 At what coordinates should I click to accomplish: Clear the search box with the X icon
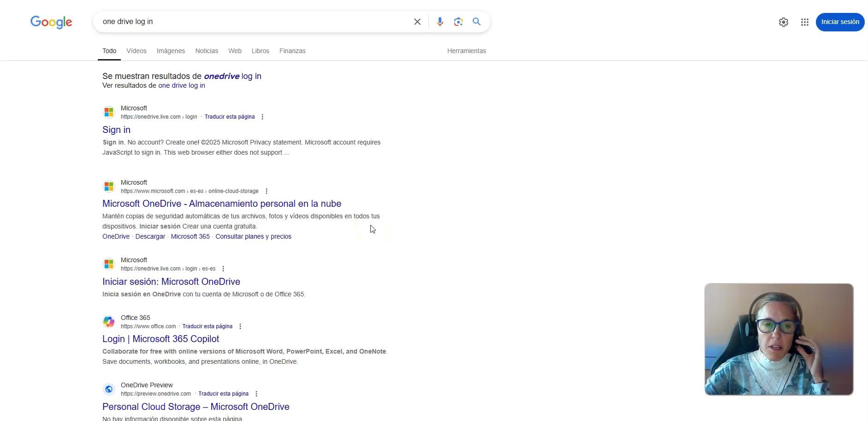click(x=417, y=22)
